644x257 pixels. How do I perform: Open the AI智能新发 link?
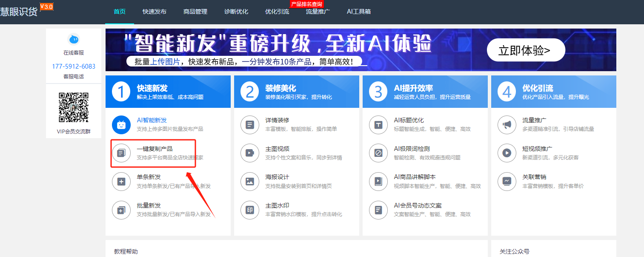152,120
